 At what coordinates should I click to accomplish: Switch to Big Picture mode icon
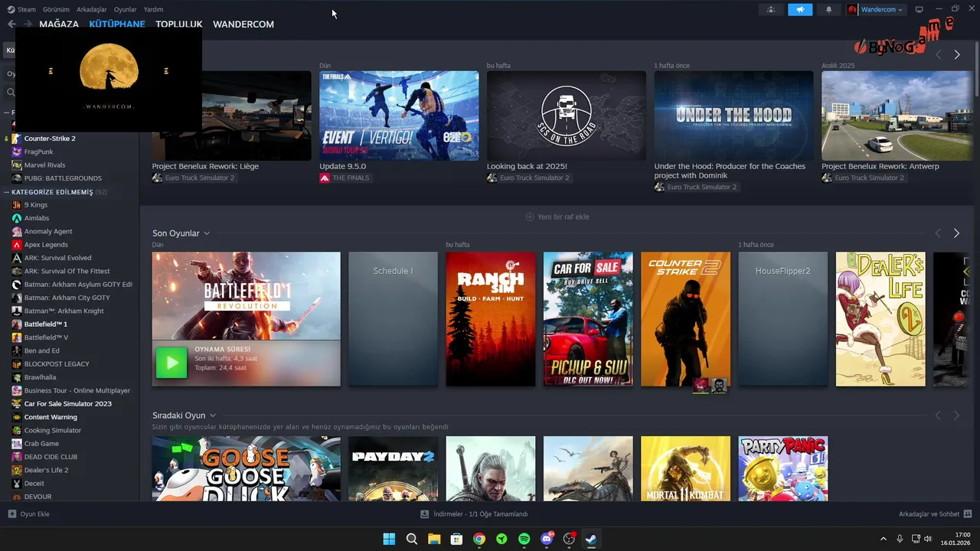(920, 9)
